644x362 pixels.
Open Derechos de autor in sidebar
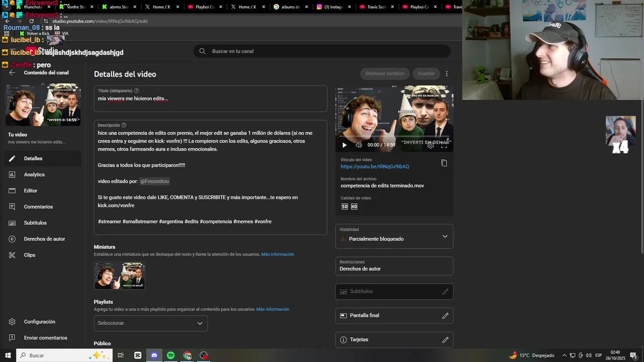pyautogui.click(x=43, y=239)
